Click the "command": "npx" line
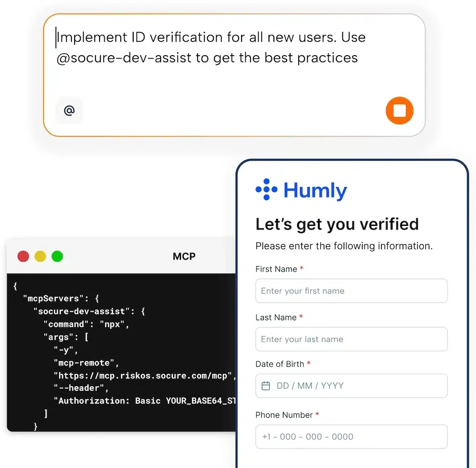476x468 pixels. coord(86,324)
